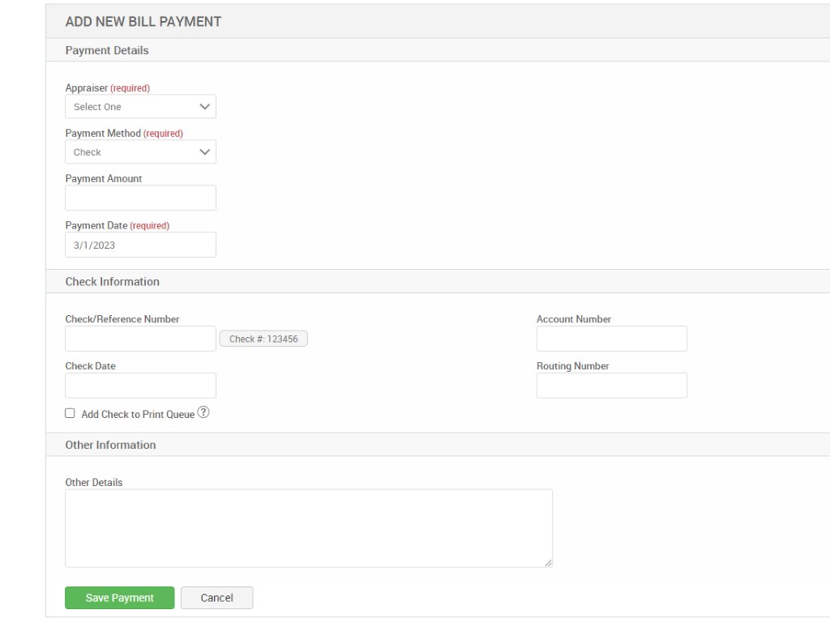Screen dimensions: 830x644
Task: Click the Payment Amount field
Action: click(140, 198)
